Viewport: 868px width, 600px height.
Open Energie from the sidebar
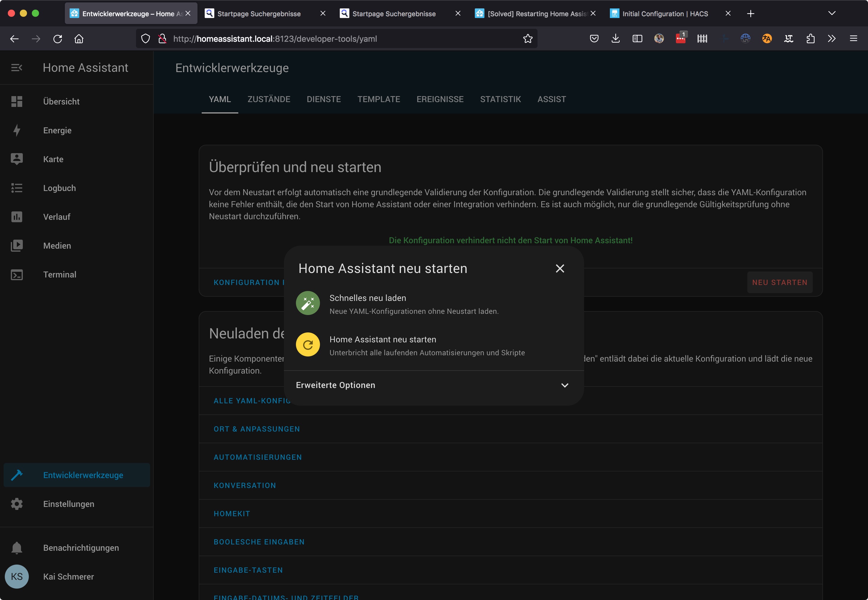[x=57, y=130]
